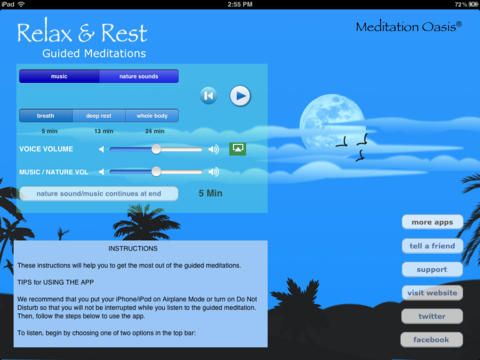Tap the blue play button
Image resolution: width=480 pixels, height=360 pixels.
coord(240,96)
